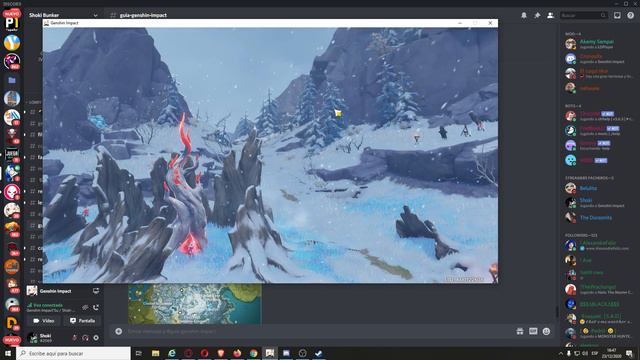Open File Explorer on the taskbar
Viewport: 640px width, 360px height.
click(x=156, y=353)
